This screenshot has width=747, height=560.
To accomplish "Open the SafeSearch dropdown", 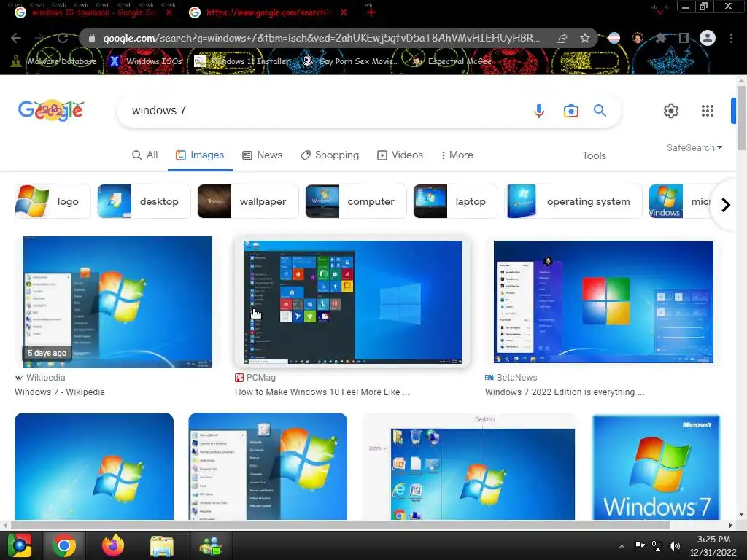I will (x=694, y=147).
